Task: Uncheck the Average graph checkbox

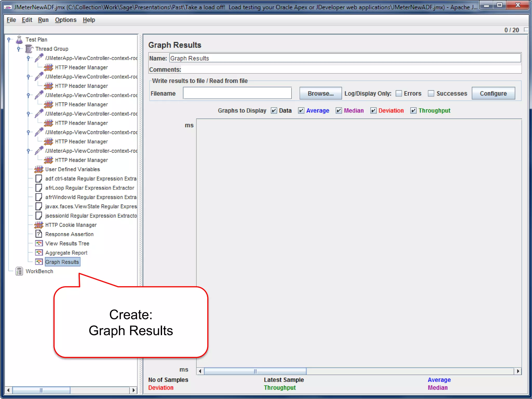Action: [x=301, y=111]
